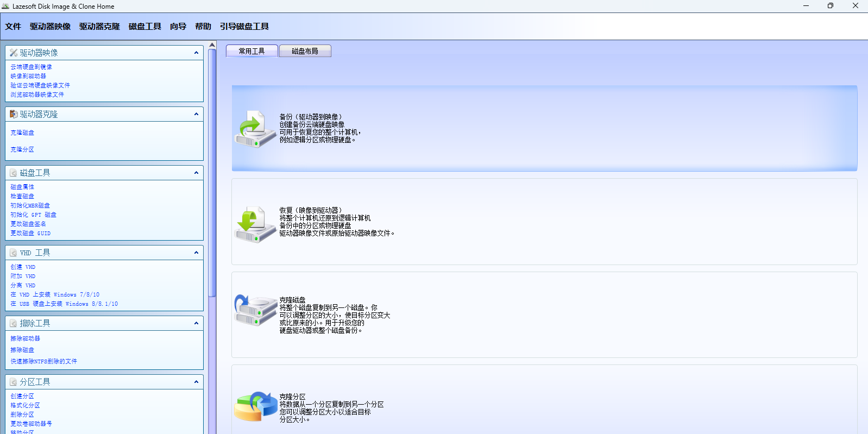Click the 删除分区 link

[22, 414]
